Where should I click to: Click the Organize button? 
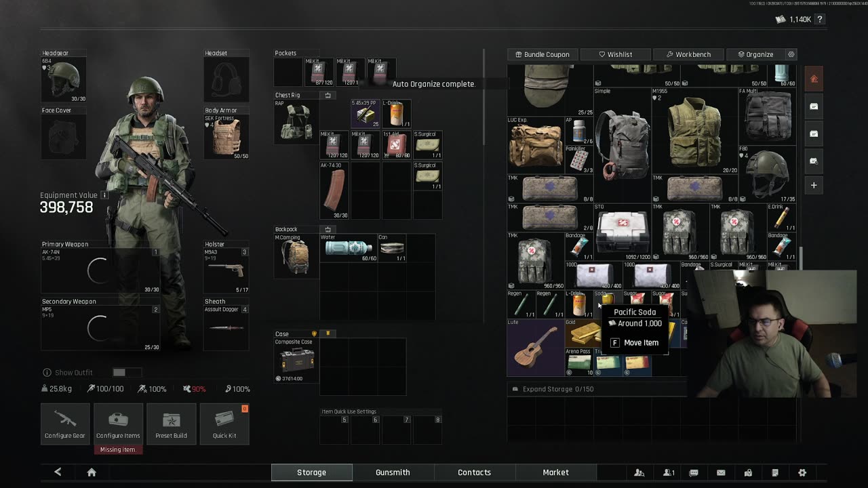(755, 54)
